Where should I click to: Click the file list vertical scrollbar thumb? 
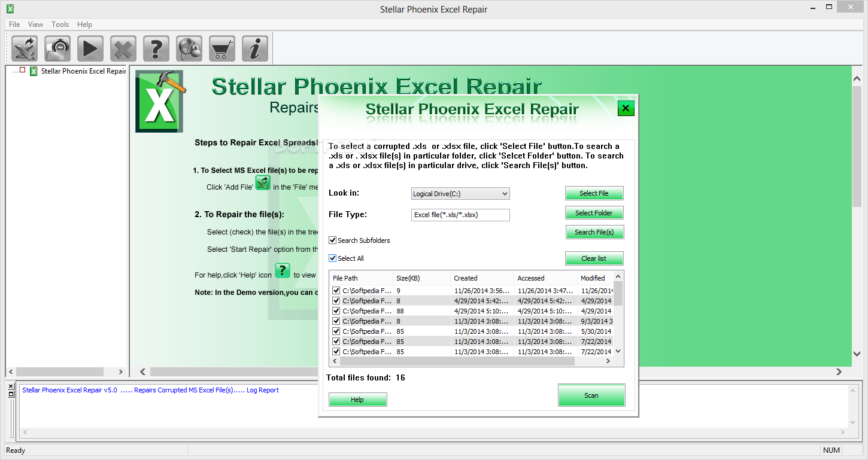[x=618, y=293]
